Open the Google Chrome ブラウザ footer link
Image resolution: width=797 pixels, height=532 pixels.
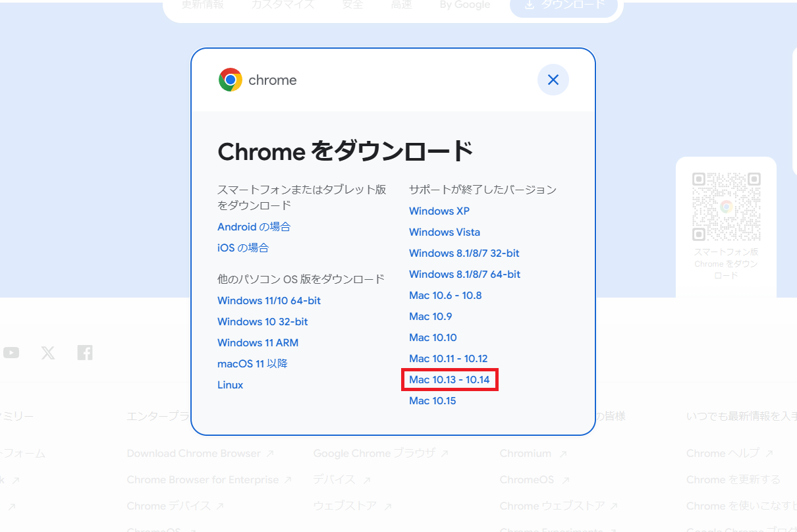[381, 453]
